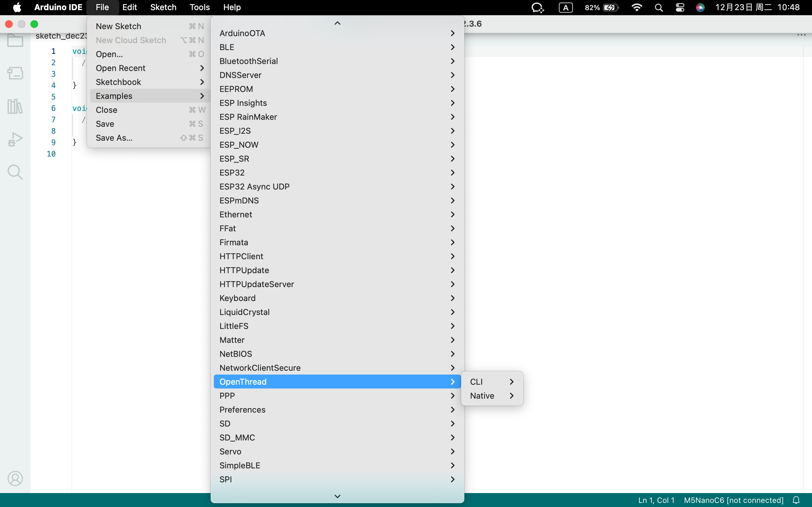
Task: Open the Tools menu in menu bar
Action: (199, 7)
